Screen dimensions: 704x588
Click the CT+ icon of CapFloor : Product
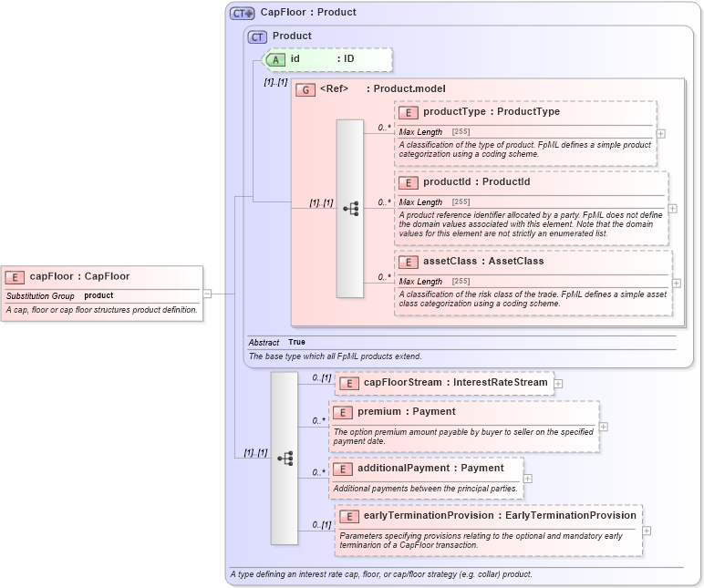click(243, 13)
